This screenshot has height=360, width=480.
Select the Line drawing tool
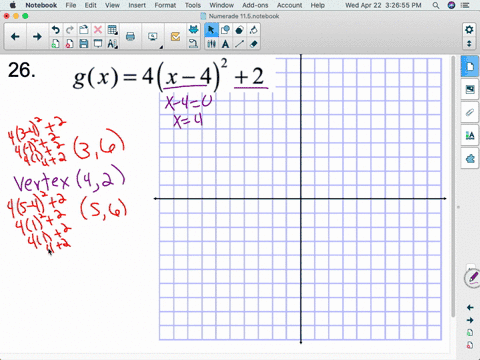tap(240, 44)
